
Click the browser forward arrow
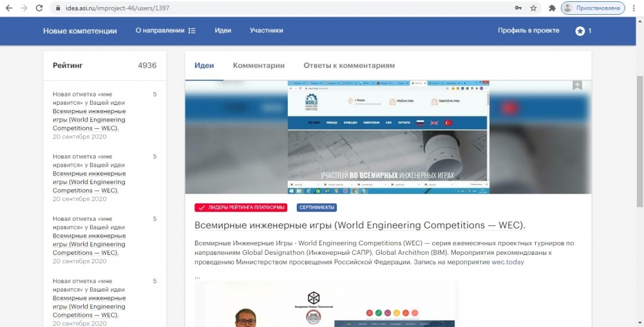pyautogui.click(x=24, y=8)
